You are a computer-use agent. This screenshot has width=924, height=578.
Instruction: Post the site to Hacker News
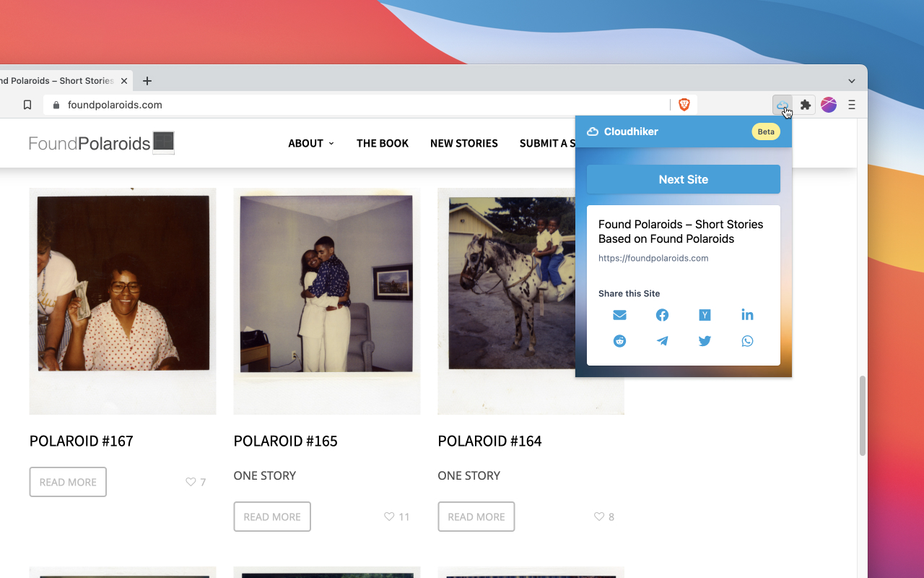click(705, 315)
